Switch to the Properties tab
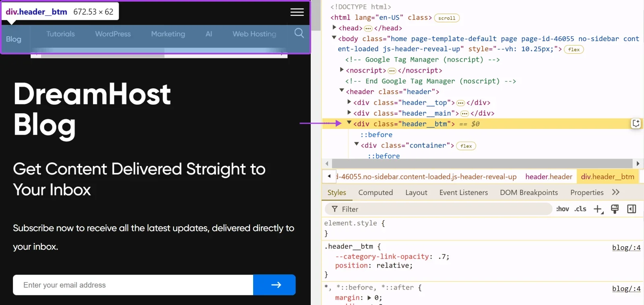 (x=587, y=193)
